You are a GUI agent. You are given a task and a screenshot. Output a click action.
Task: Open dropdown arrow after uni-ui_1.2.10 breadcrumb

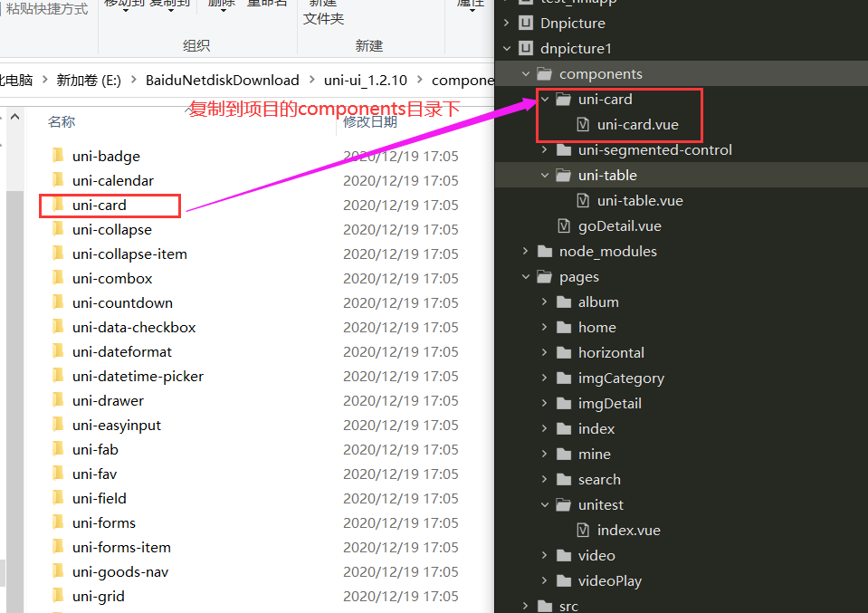[420, 80]
